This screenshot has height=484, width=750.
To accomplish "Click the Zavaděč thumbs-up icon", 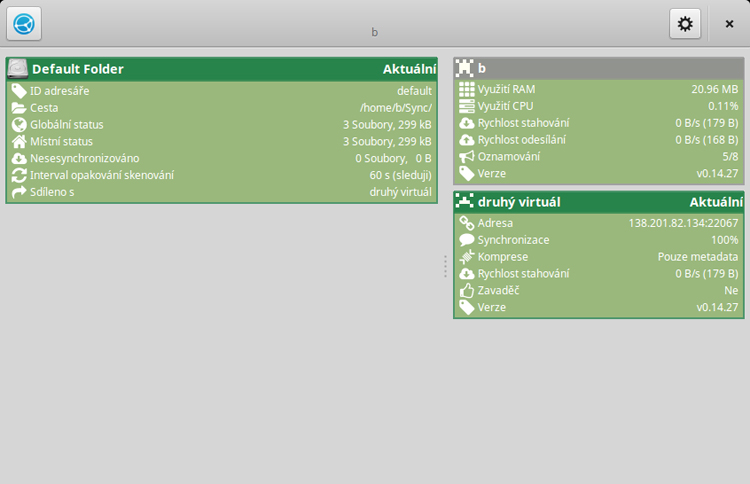I will point(466,290).
